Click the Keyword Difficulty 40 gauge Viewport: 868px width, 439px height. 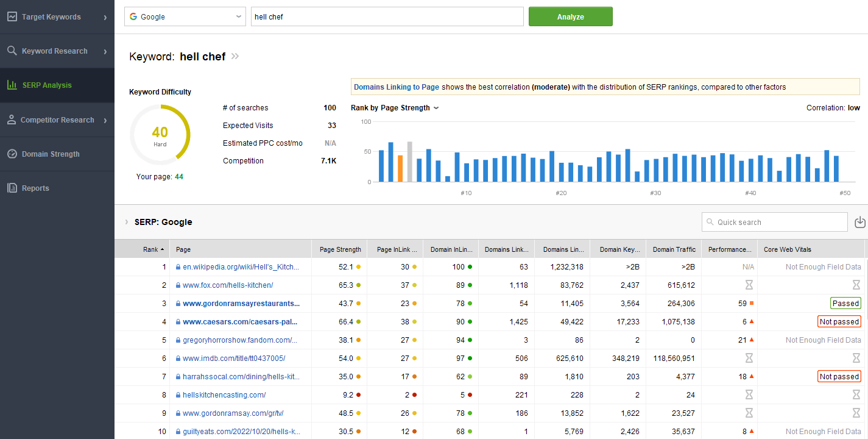click(x=160, y=135)
